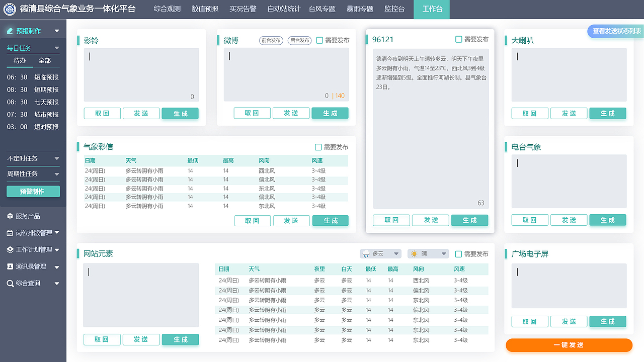Expand the 不定时任务 section arrow
The height and width of the screenshot is (362, 644).
coord(57,159)
